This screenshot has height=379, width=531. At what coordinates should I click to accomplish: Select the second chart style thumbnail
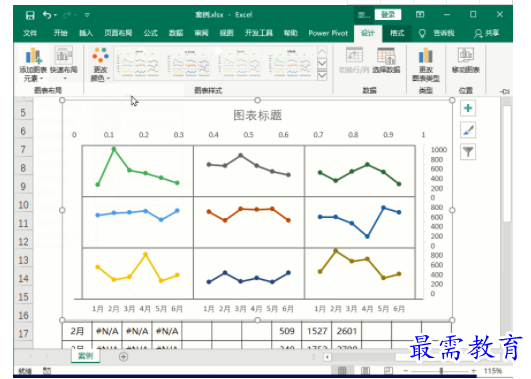(191, 63)
